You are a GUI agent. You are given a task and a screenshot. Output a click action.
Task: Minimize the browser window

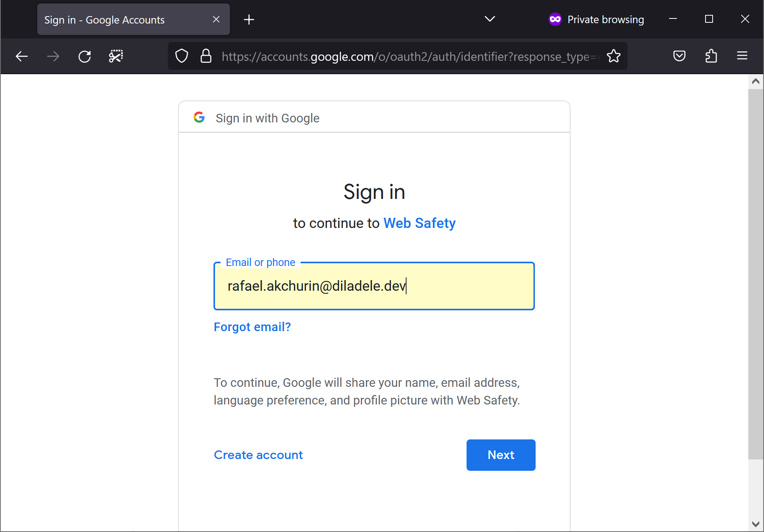[673, 19]
